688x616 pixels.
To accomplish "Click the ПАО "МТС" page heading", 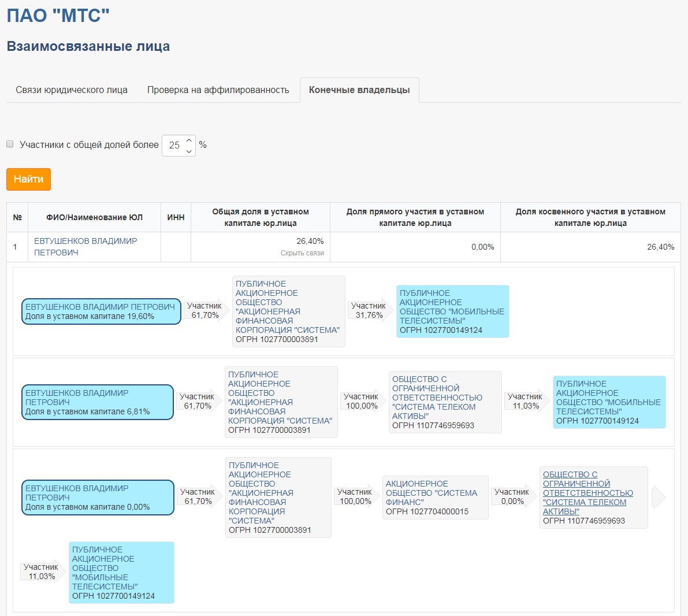I will click(58, 16).
